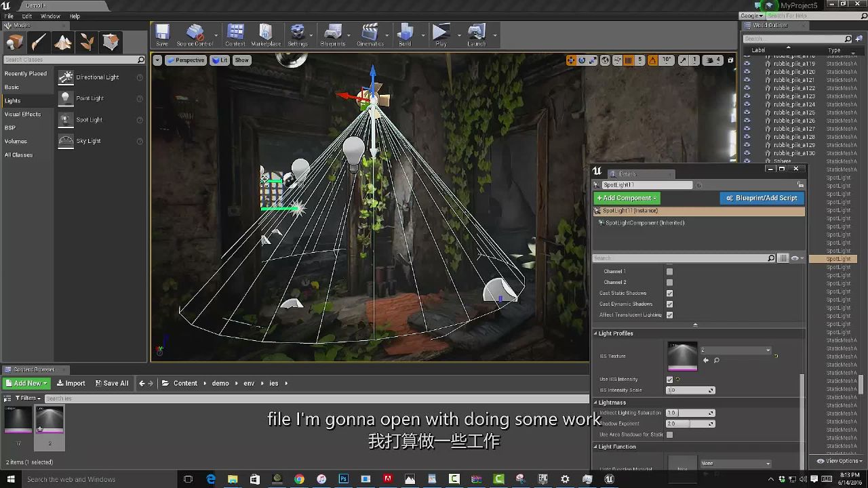Select the Geometry Editing mode icon
Image resolution: width=868 pixels, height=488 pixels.
click(111, 43)
